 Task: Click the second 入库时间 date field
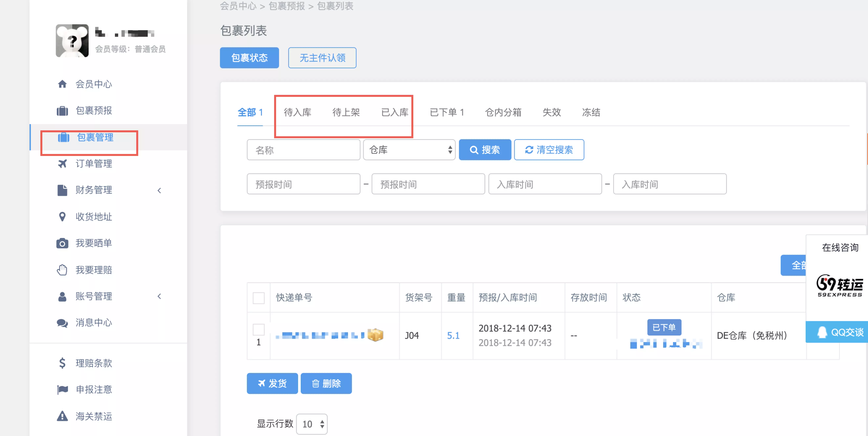pyautogui.click(x=670, y=184)
